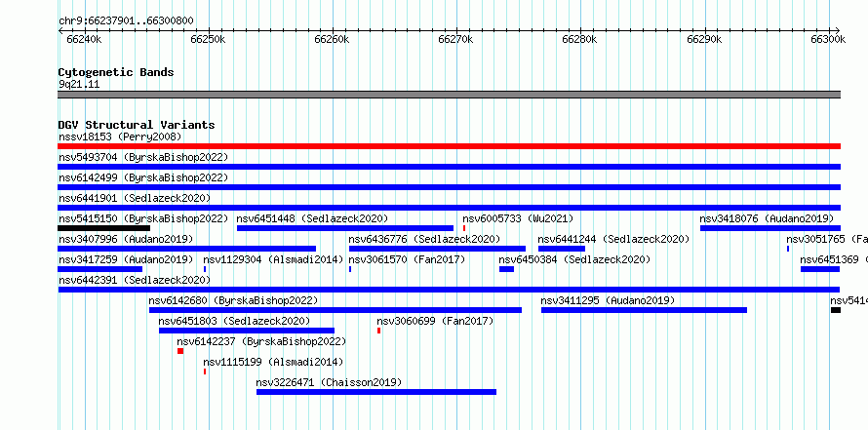Click the blue nsv6451803 variant bar

click(247, 331)
